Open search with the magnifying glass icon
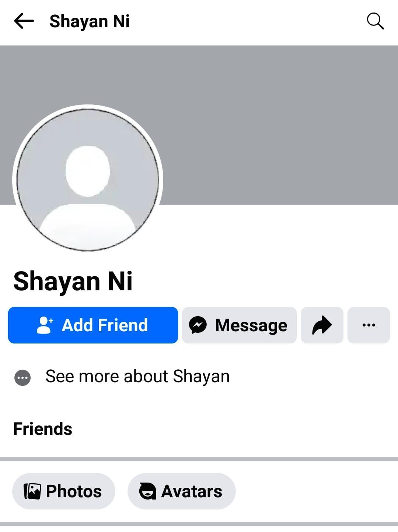This screenshot has height=532, width=398. pos(375,21)
